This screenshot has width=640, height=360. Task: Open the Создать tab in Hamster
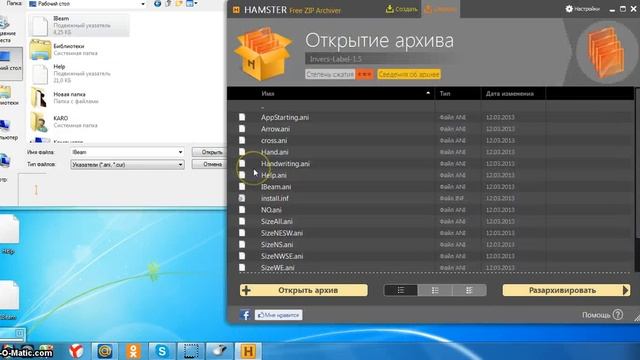click(402, 9)
